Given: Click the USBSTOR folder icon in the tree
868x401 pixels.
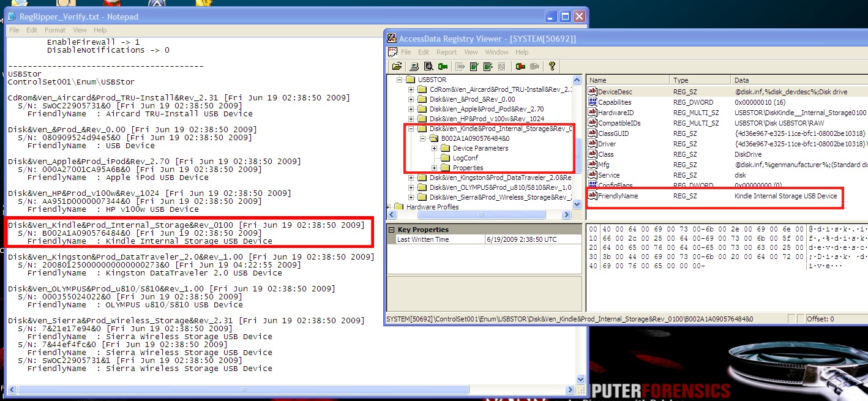Looking at the screenshot, I should click(x=411, y=80).
